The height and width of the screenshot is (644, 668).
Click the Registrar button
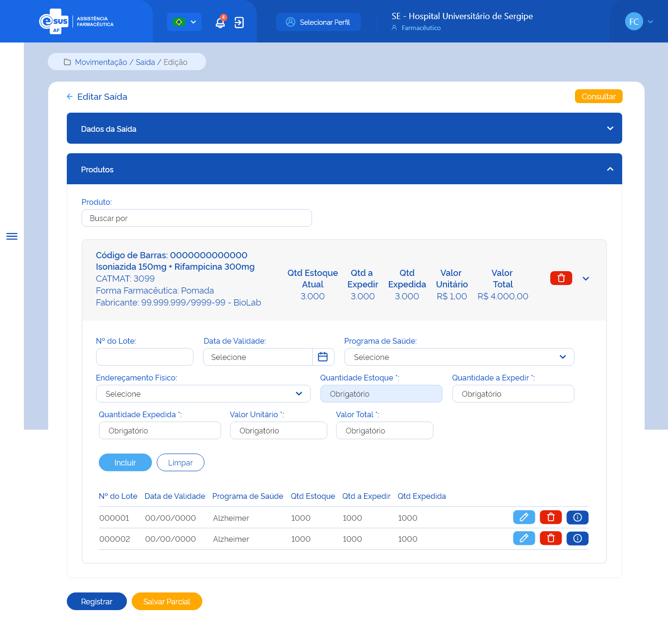97,602
